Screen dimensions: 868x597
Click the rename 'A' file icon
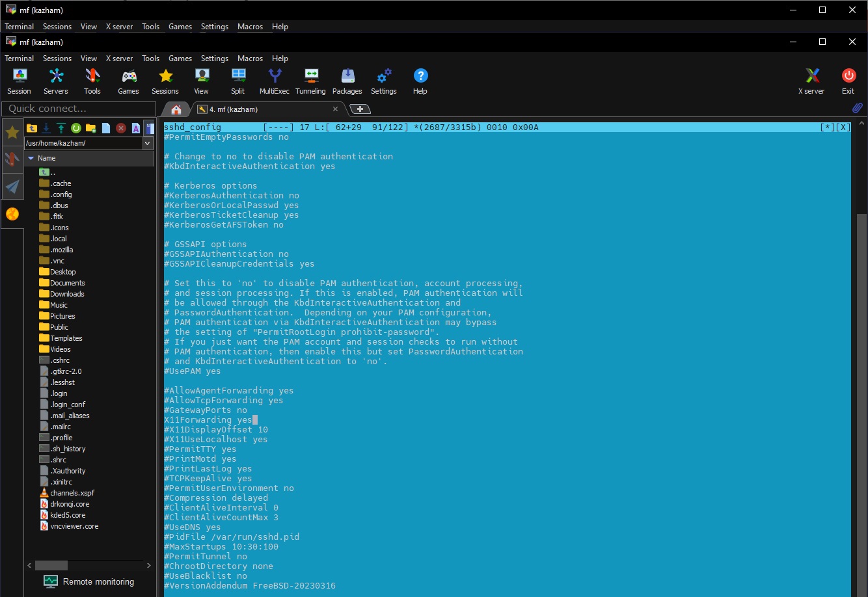[x=136, y=128]
